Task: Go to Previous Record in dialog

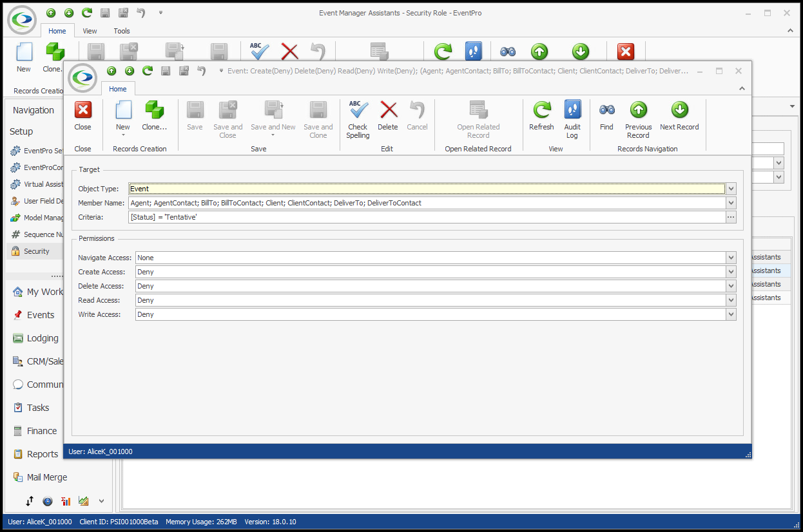Action: 638,119
